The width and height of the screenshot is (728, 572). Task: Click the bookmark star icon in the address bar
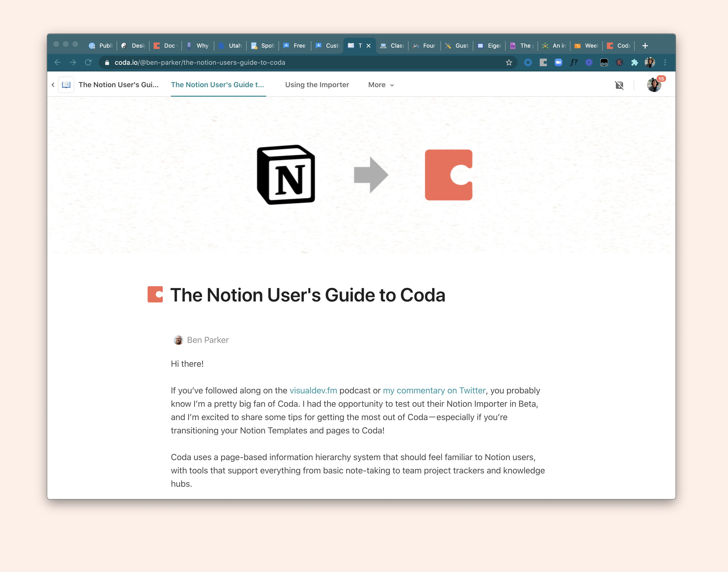tap(509, 63)
